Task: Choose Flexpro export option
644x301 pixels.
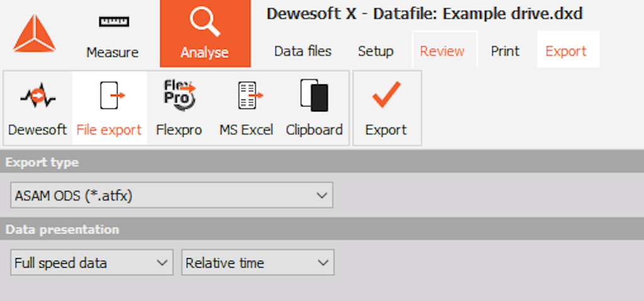Action: 179,108
